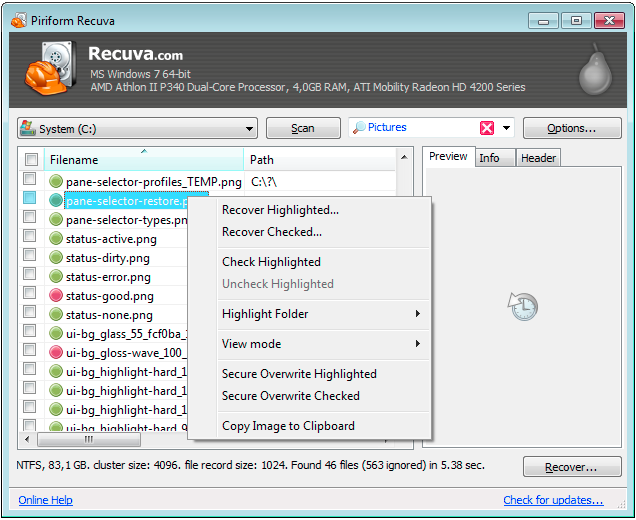Sort by the Path column header
This screenshot has height=520, width=636.
point(320,159)
